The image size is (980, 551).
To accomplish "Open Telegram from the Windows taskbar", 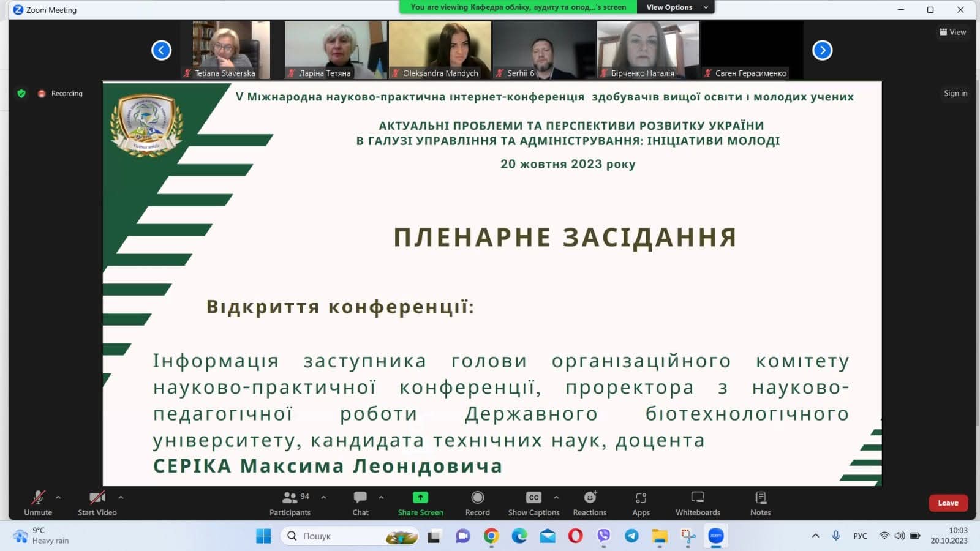I will click(631, 536).
